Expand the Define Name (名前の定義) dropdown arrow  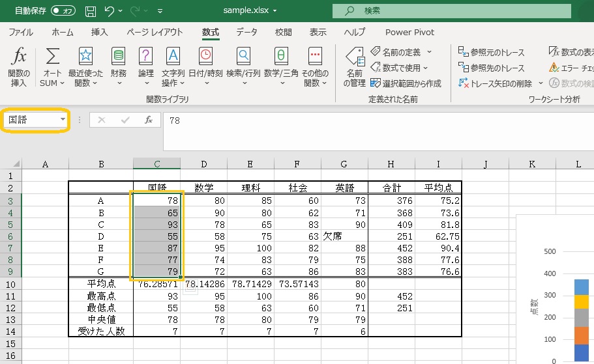429,51
